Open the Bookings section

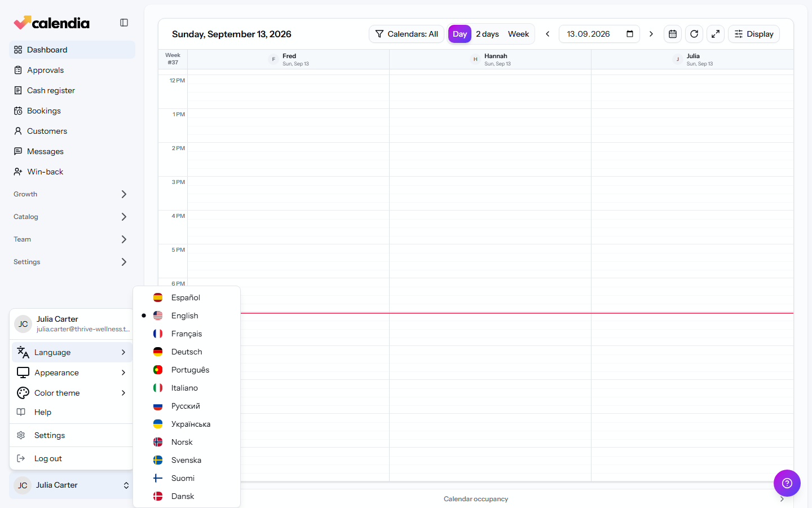pyautogui.click(x=72, y=111)
